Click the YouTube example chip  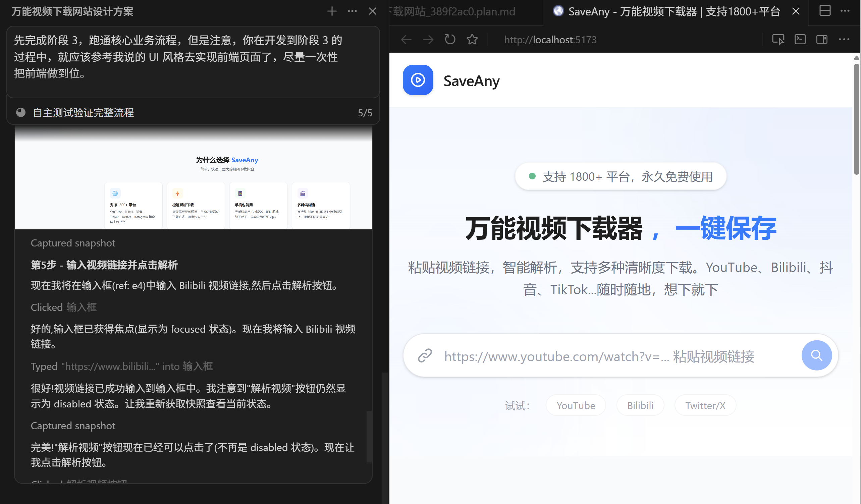click(576, 406)
